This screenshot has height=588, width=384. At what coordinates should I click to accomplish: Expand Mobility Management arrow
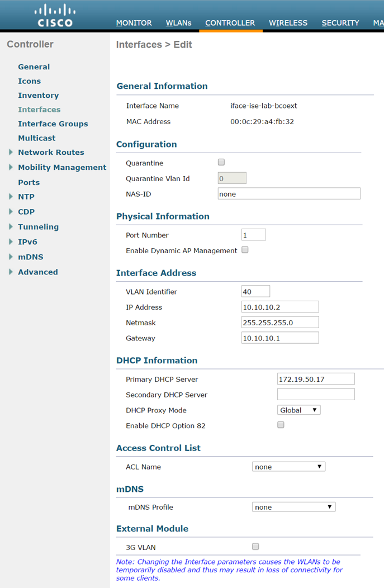click(11, 167)
